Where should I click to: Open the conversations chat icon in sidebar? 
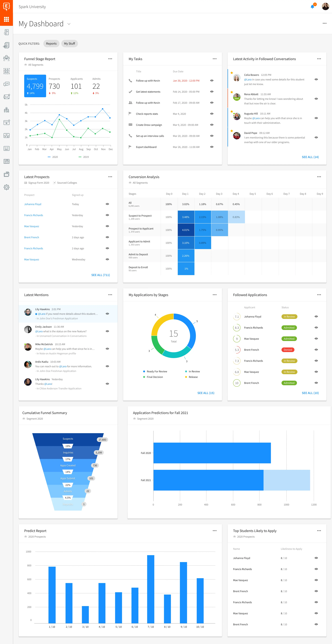click(x=6, y=84)
